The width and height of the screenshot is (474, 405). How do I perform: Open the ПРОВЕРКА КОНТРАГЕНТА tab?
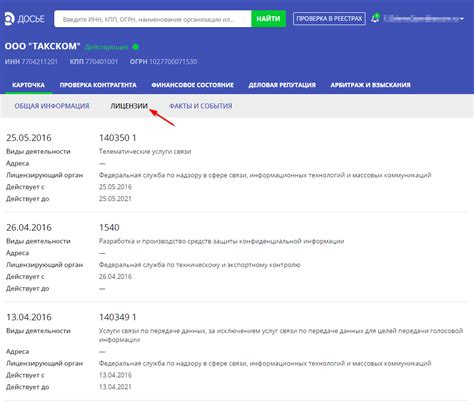click(98, 85)
